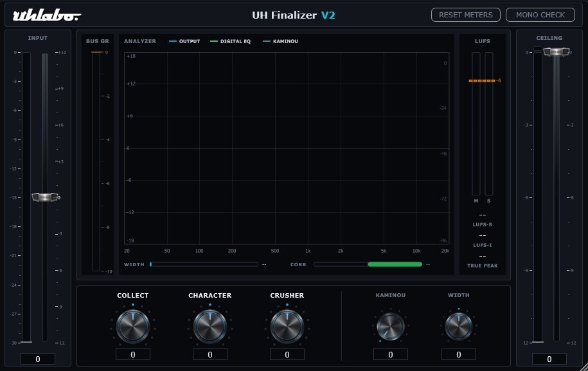The width and height of the screenshot is (588, 371).
Task: Select the KAMINOU value field
Action: [x=390, y=354]
